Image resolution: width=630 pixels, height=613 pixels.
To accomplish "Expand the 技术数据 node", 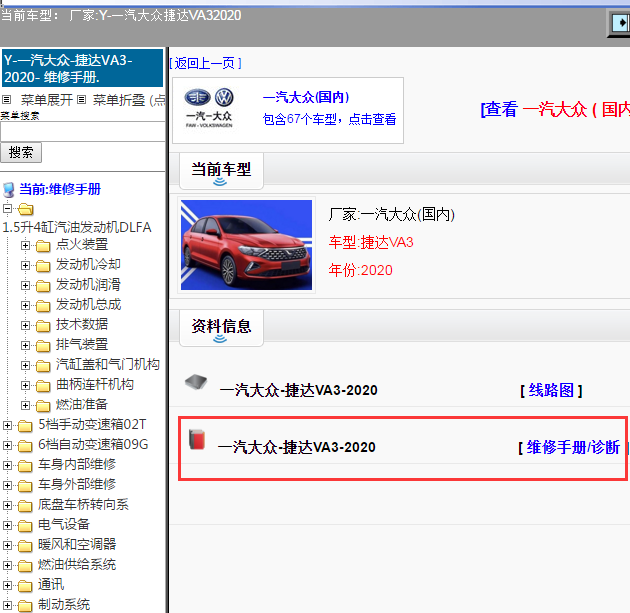I will coord(25,325).
